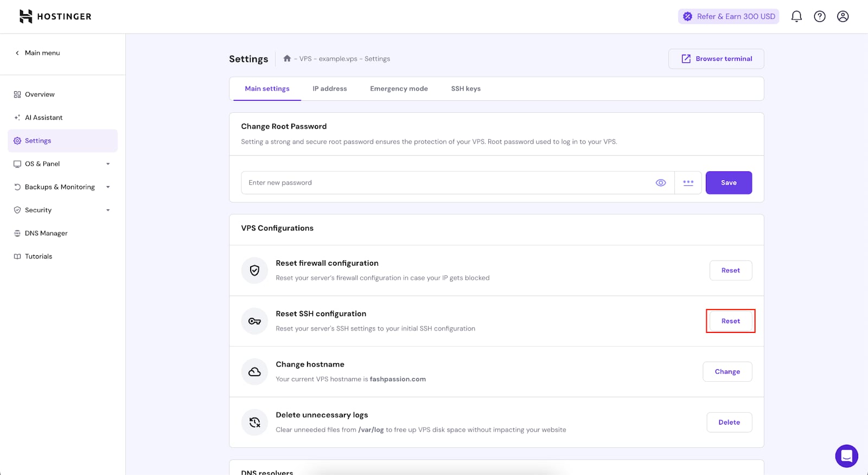Expand the Security sidebar section
The width and height of the screenshot is (868, 475).
pyautogui.click(x=62, y=210)
